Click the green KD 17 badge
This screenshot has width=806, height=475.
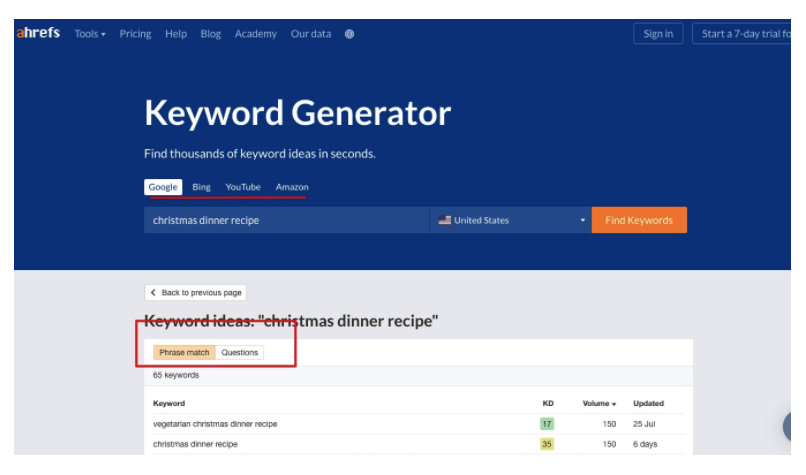tap(547, 424)
